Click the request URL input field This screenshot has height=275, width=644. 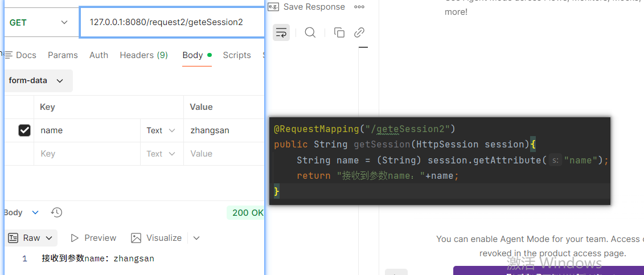172,22
